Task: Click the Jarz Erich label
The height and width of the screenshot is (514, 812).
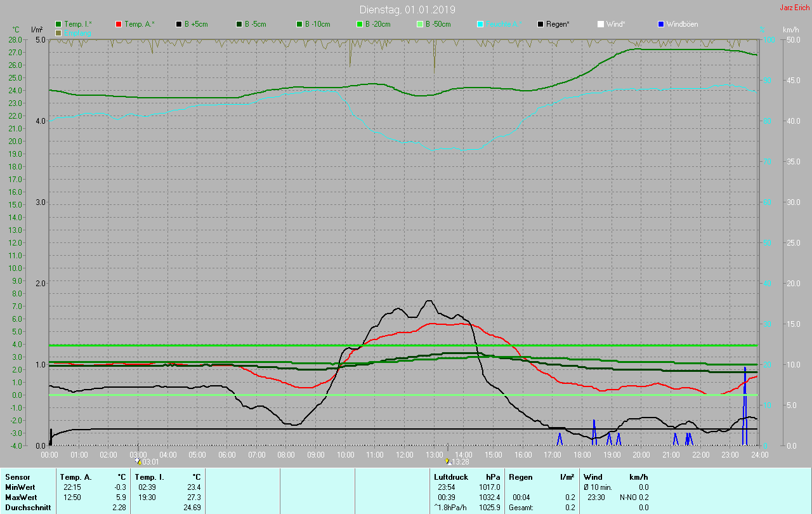Action: pos(794,8)
